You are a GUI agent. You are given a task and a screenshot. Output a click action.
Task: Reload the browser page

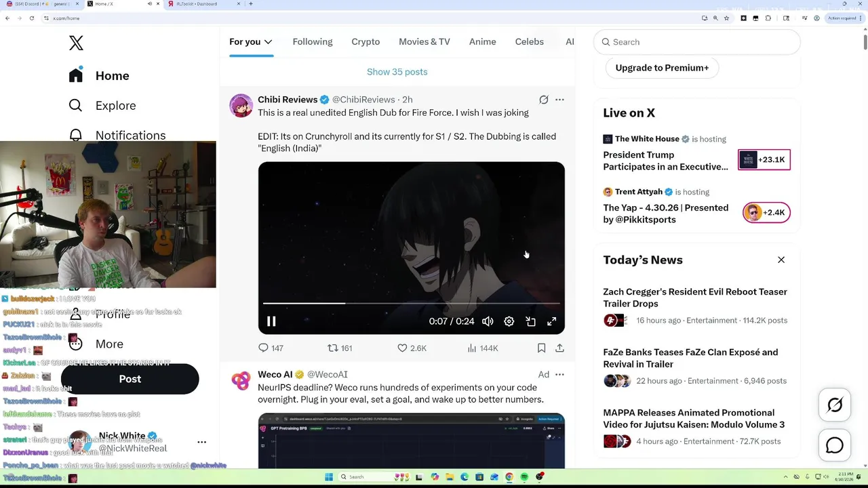click(32, 18)
